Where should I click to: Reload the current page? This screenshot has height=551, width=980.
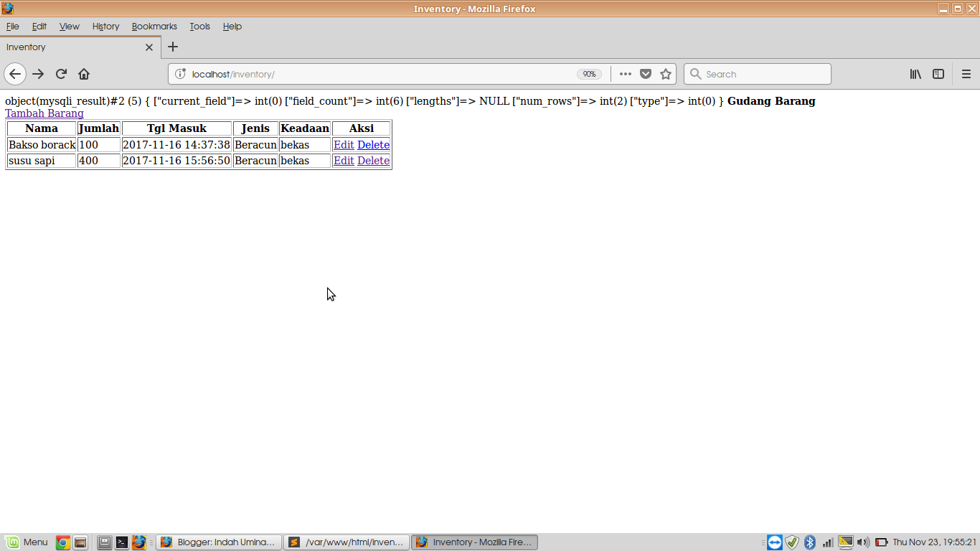click(61, 74)
